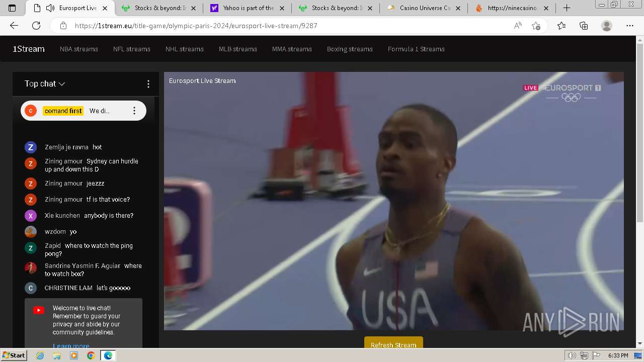Open Formula 1 Streams page
This screenshot has height=362, width=644.
pos(416,49)
